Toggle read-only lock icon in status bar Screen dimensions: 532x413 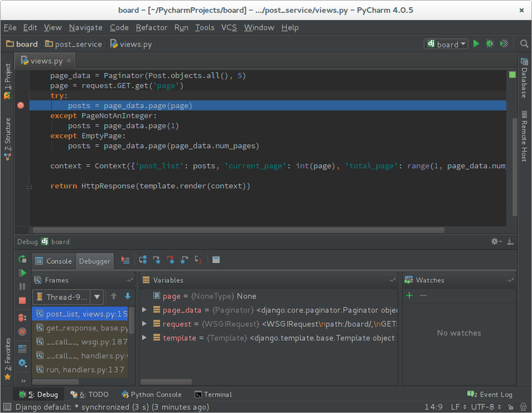(x=510, y=406)
